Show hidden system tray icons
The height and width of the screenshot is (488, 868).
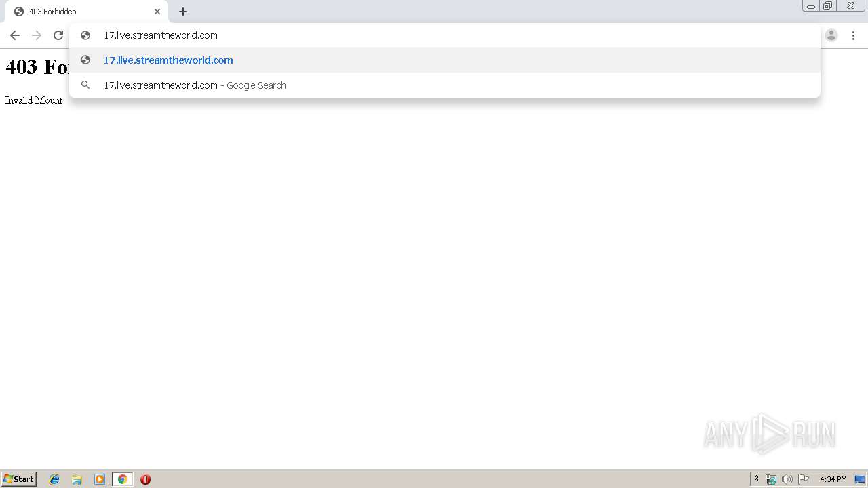(756, 479)
